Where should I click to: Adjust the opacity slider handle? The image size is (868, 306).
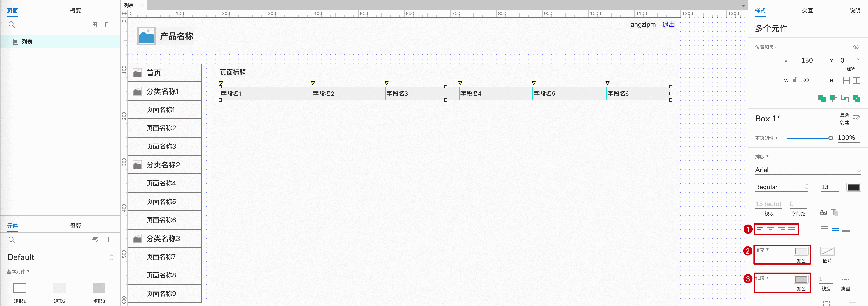[x=830, y=138]
